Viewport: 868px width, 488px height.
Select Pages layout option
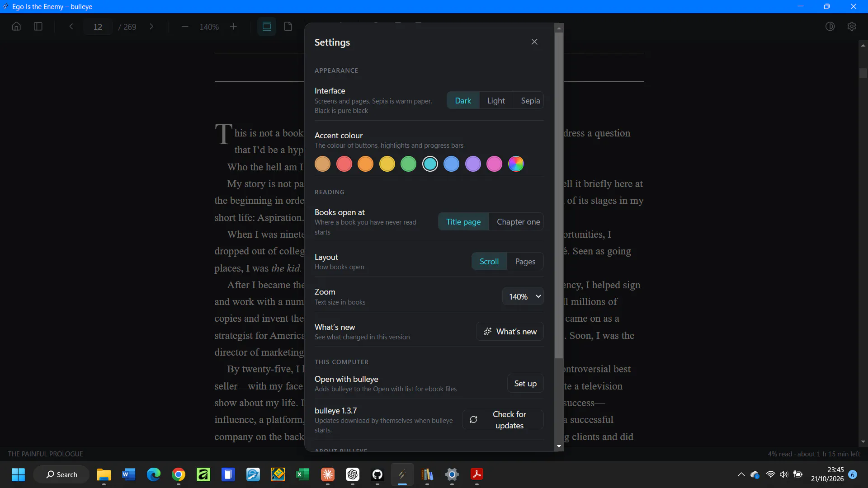point(525,262)
